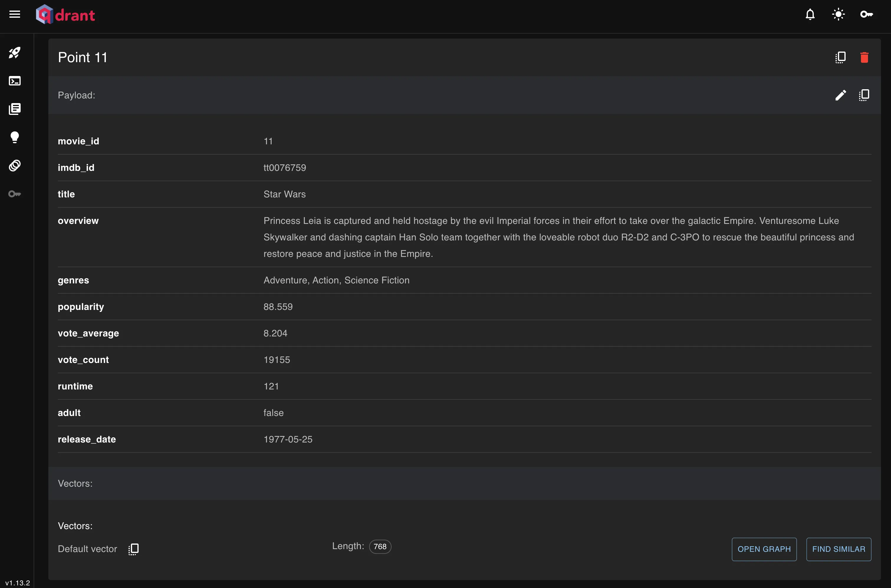The width and height of the screenshot is (891, 588).
Task: Open API key settings in top bar
Action: (x=867, y=15)
